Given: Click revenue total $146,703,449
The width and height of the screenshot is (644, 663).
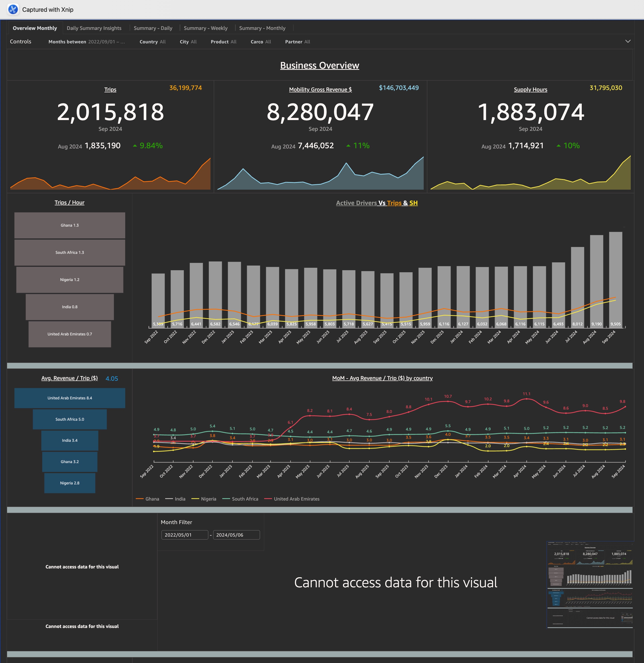Looking at the screenshot, I should coord(399,88).
